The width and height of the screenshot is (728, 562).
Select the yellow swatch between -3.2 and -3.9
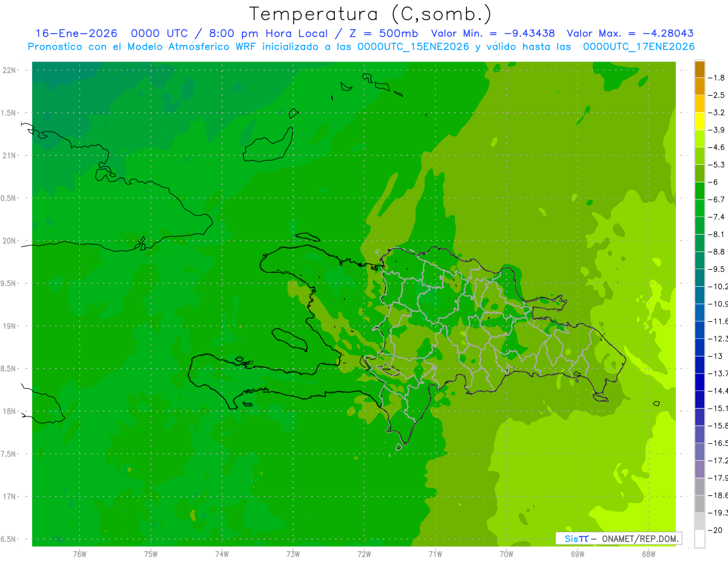coord(699,121)
